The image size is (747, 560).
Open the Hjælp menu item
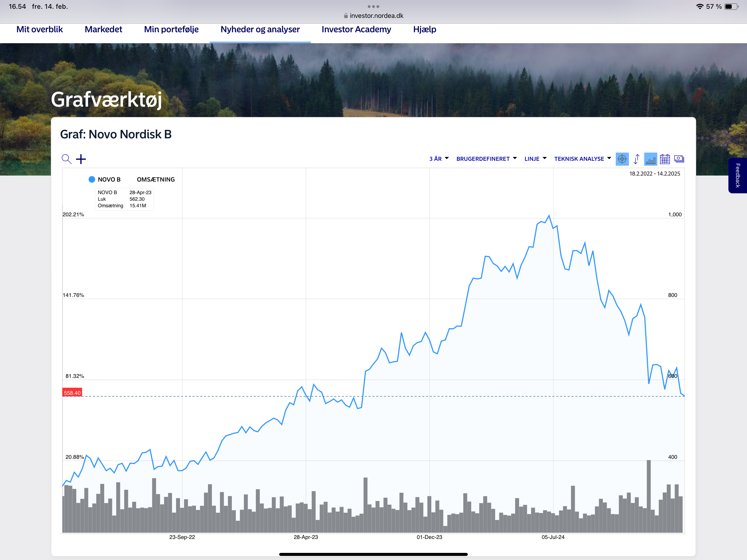coord(424,29)
